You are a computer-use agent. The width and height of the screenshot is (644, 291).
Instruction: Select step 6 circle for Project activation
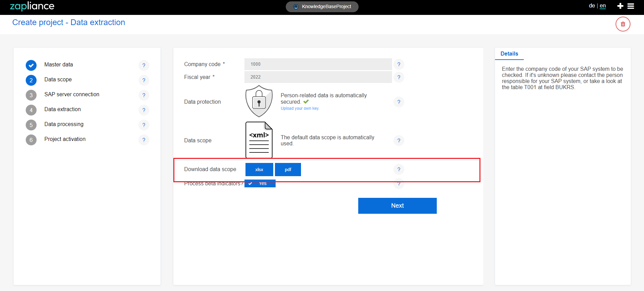31,140
